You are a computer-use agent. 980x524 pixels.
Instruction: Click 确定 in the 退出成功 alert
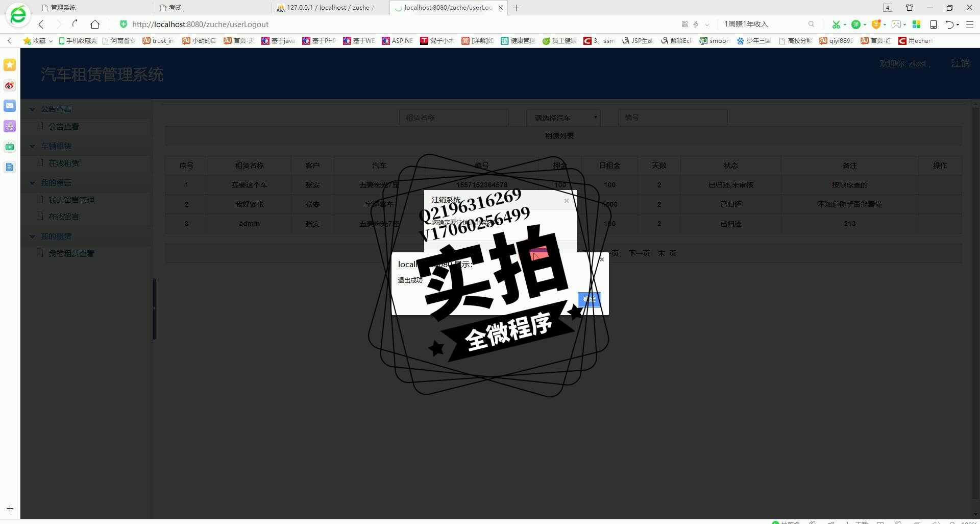[589, 299]
